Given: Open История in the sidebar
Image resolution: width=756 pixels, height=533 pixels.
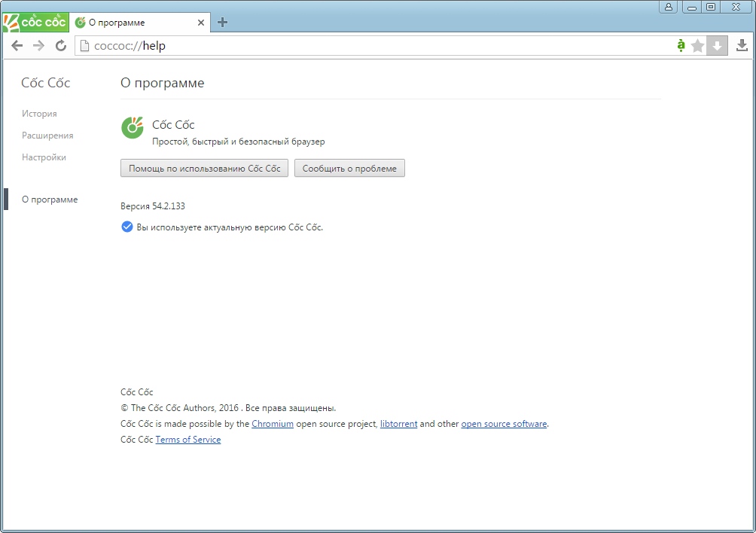Looking at the screenshot, I should 39,114.
